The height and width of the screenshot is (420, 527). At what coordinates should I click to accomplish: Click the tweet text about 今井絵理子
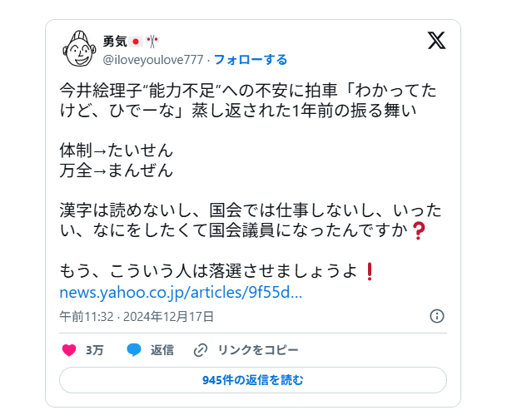[248, 101]
